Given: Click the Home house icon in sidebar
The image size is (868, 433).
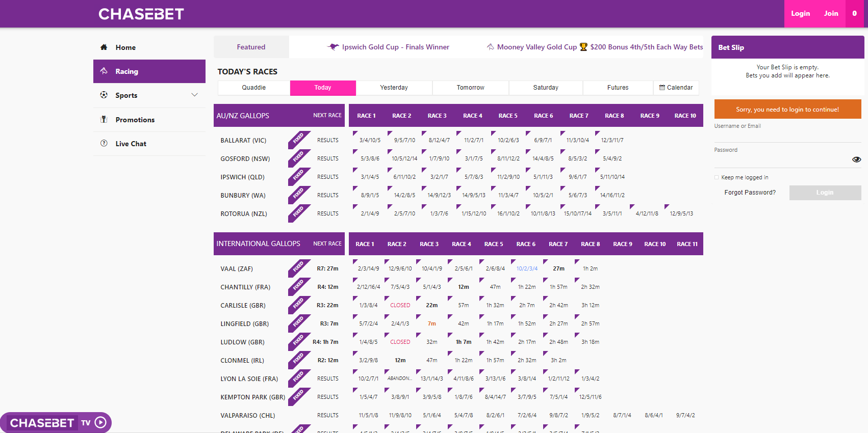Looking at the screenshot, I should click(x=104, y=47).
